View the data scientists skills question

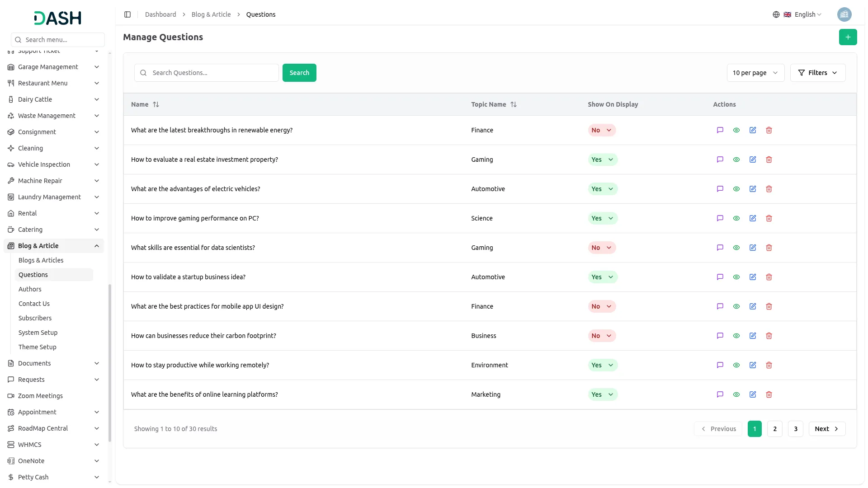(x=736, y=248)
